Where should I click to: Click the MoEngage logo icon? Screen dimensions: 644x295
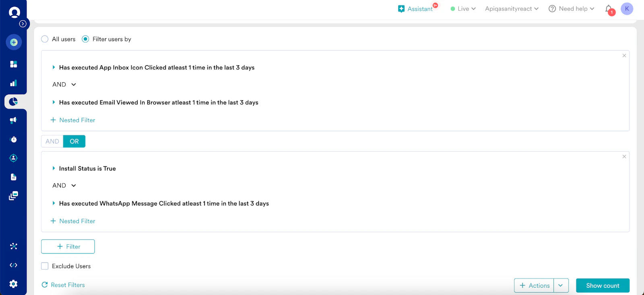tap(14, 12)
